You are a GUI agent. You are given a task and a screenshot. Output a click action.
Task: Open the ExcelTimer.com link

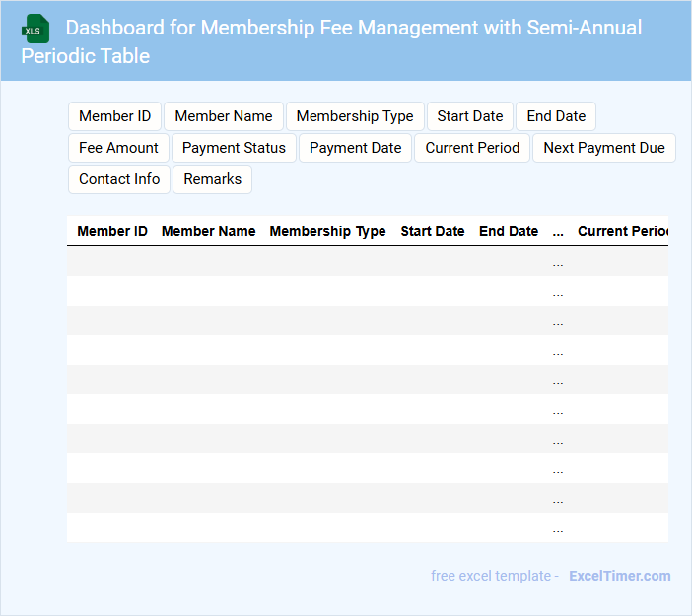[x=619, y=576]
